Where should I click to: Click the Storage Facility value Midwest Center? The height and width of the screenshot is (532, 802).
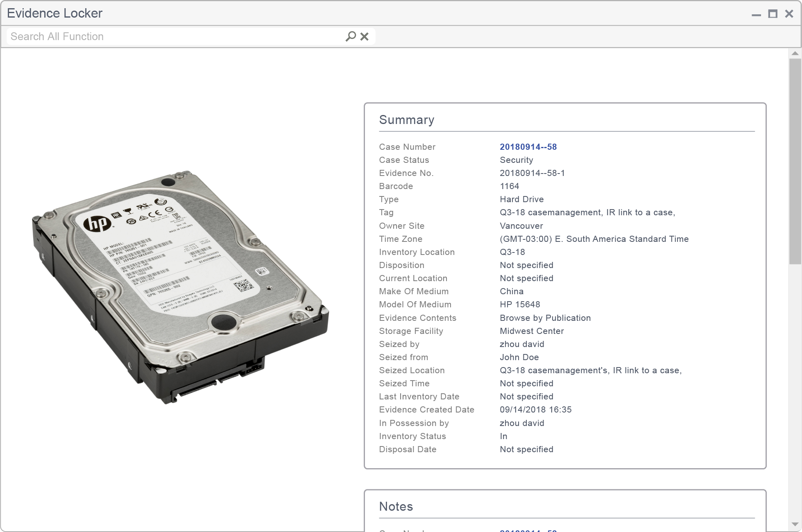coord(531,331)
